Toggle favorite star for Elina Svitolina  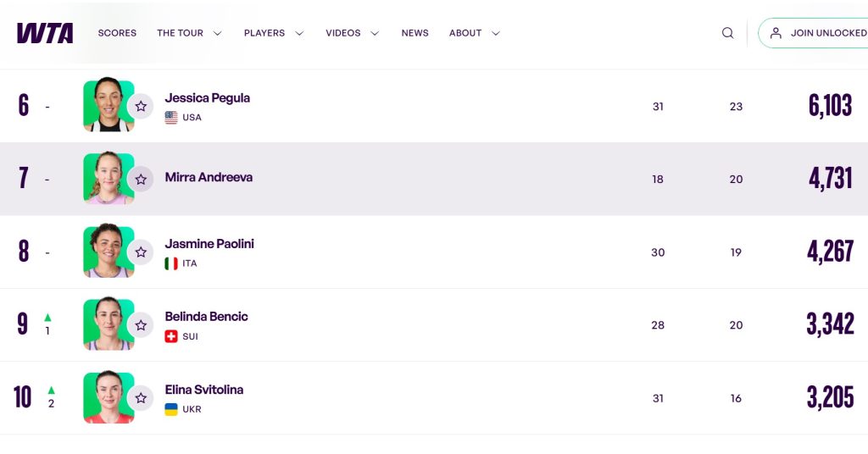141,397
